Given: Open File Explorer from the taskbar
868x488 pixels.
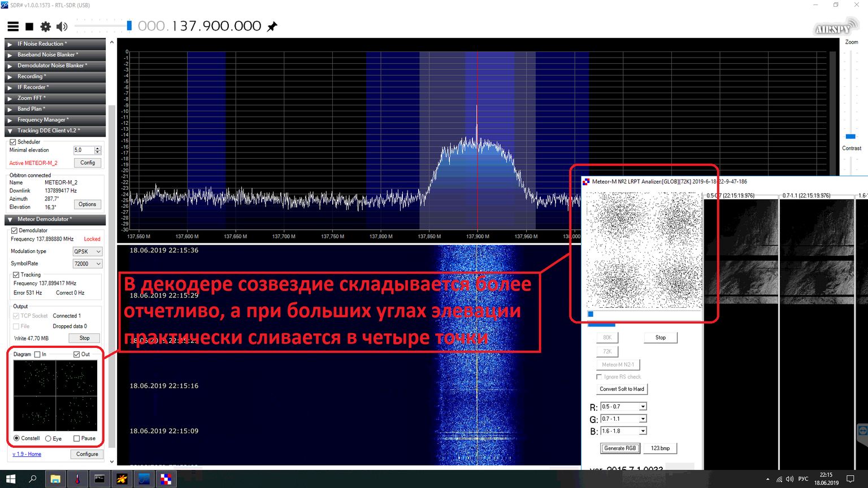Looking at the screenshot, I should point(55,479).
